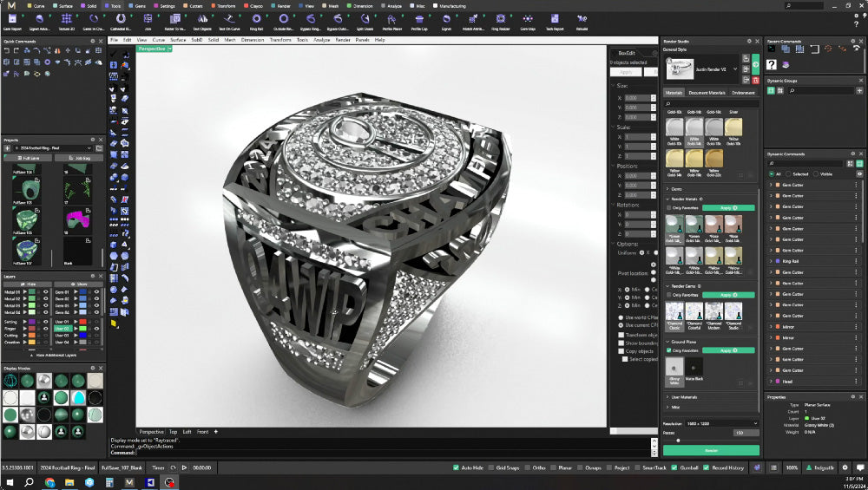Screen dimensions: 868x490
Task: Switch to the Document Materials tab
Action: coord(707,92)
